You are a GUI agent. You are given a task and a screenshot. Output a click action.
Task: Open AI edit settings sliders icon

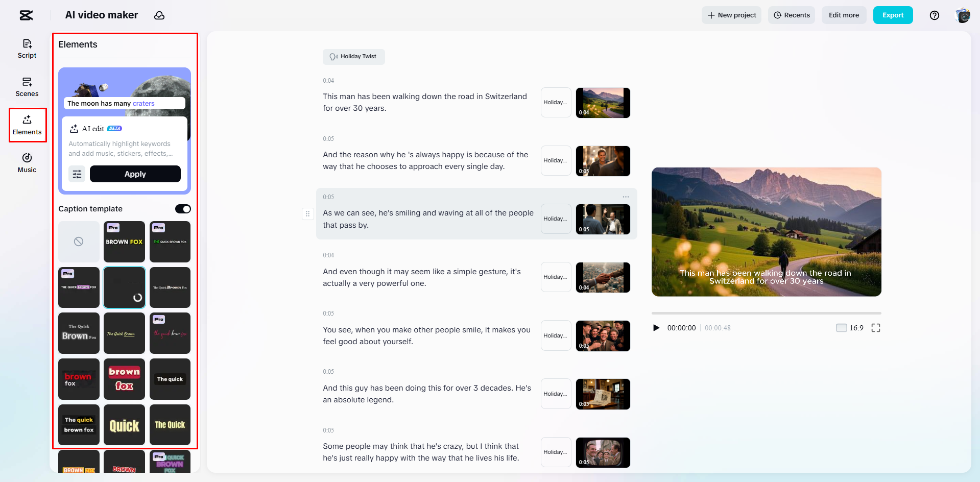(x=77, y=174)
